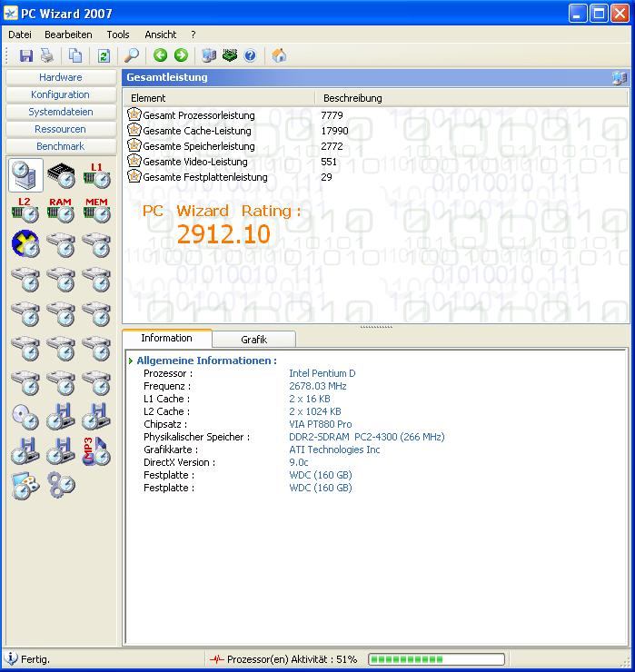
Task: Open the Konfiguration sidebar section
Action: point(61,94)
